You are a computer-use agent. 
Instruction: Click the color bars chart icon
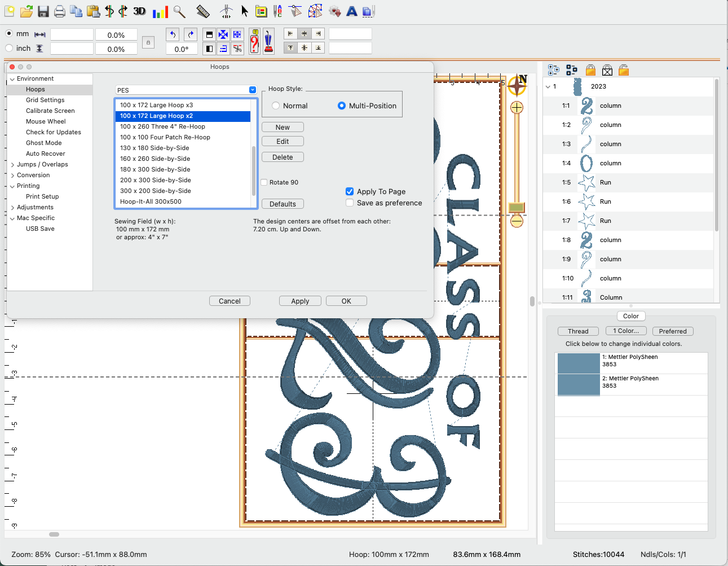tap(160, 11)
